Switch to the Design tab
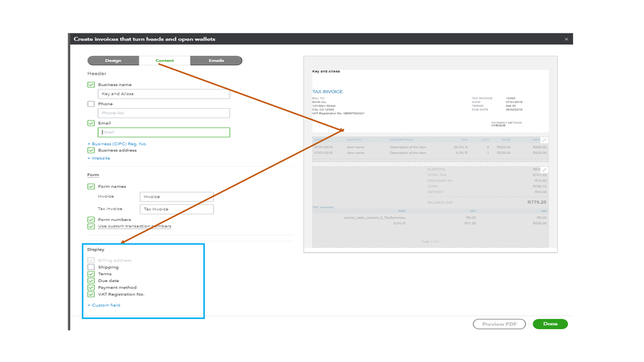This screenshot has width=644, height=362. [x=113, y=61]
